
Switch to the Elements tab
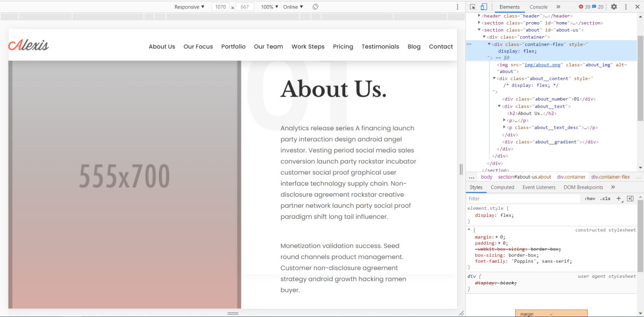pos(509,7)
